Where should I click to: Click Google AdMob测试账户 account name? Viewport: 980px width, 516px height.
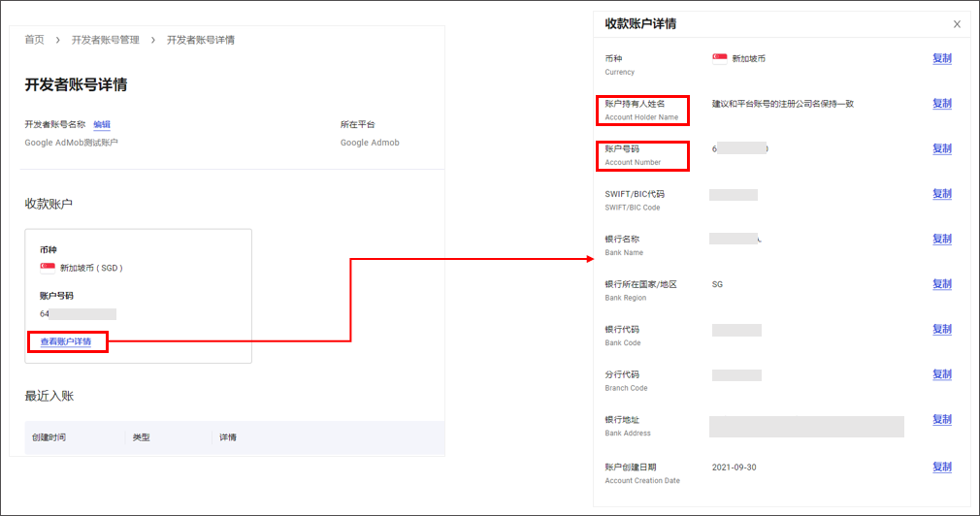point(71,143)
